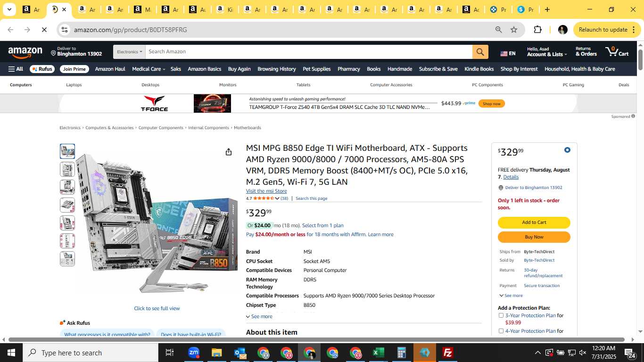Select the second product thumbnail
This screenshot has height=362, width=644.
click(x=67, y=169)
